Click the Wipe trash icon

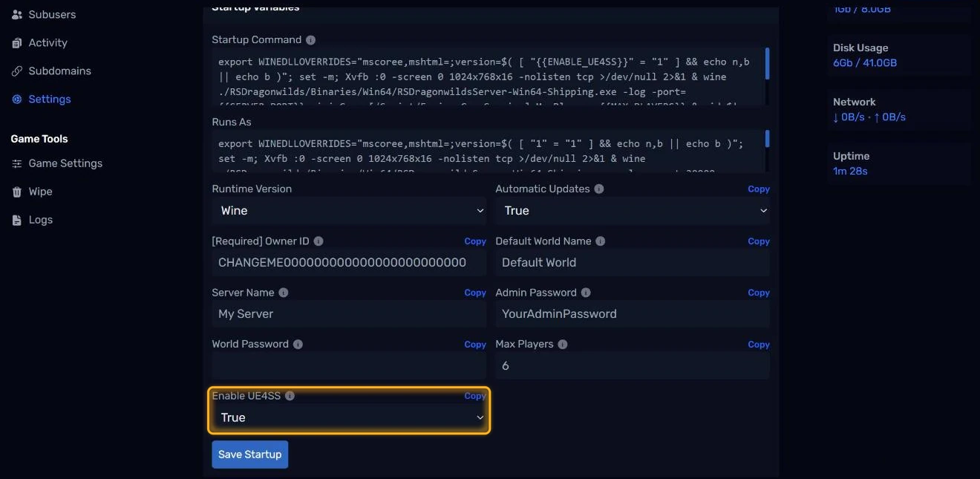[17, 192]
